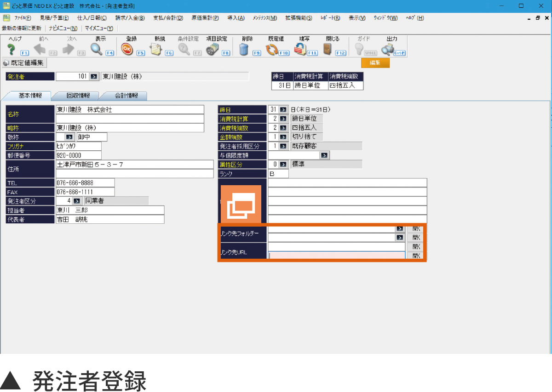Viewport: 552px width, 392px height.
Task: Click the 複写 copy icon
Action: coord(300,49)
